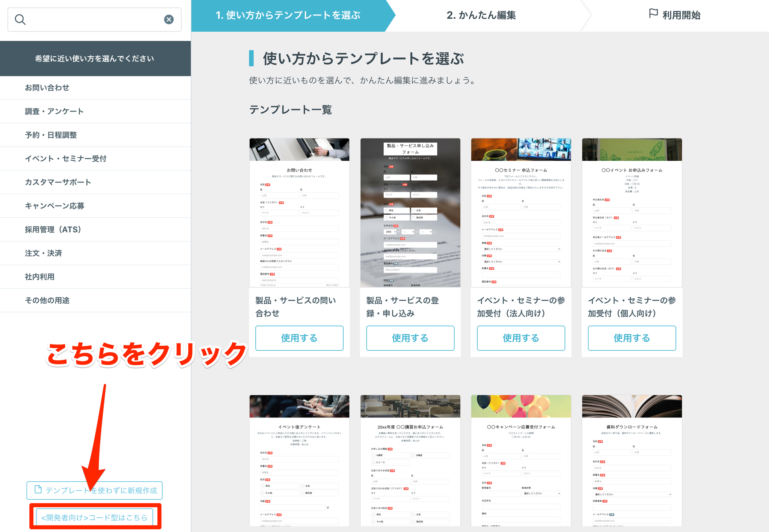
Task: Open the 資料ダウンロードフォーム thumbnail preview
Action: coord(632,460)
